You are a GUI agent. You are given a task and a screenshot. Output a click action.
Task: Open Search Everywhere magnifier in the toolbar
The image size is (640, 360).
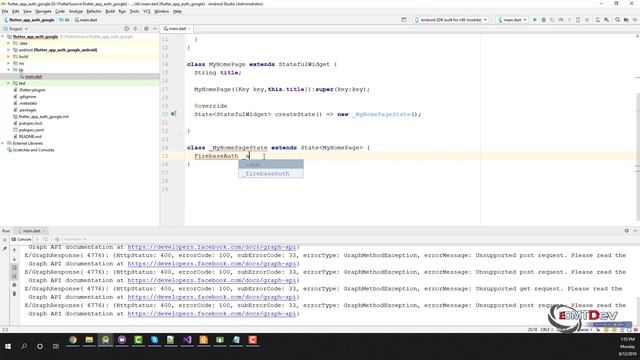point(618,20)
